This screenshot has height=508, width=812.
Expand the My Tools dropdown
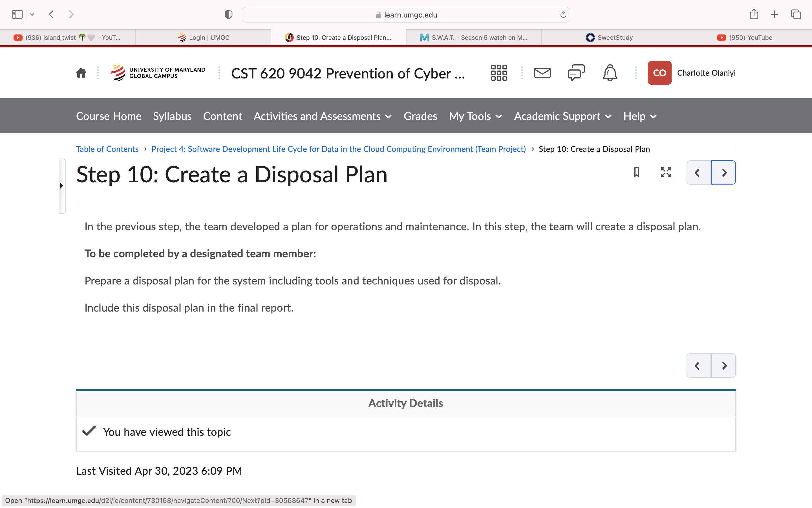coord(475,116)
